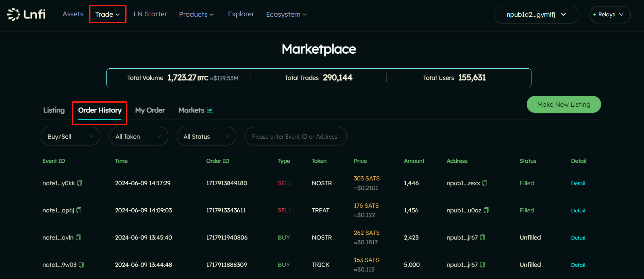
Task: Open the Products menu
Action: tap(197, 14)
